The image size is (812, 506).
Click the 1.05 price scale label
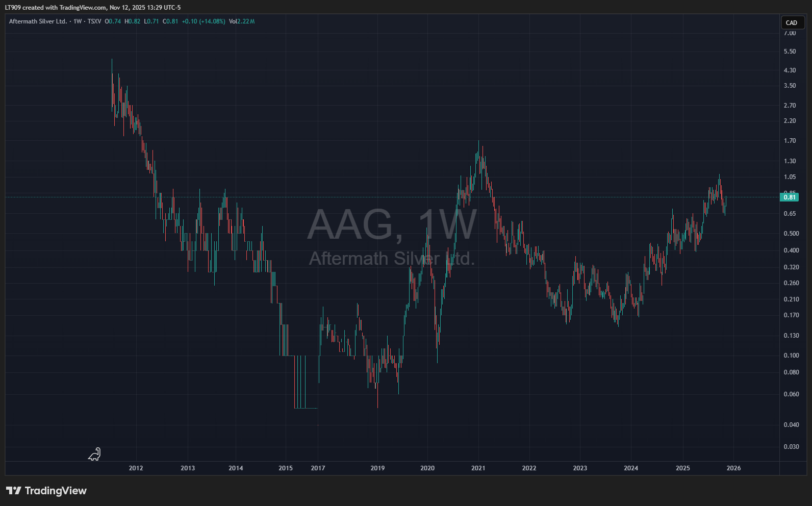(790, 177)
